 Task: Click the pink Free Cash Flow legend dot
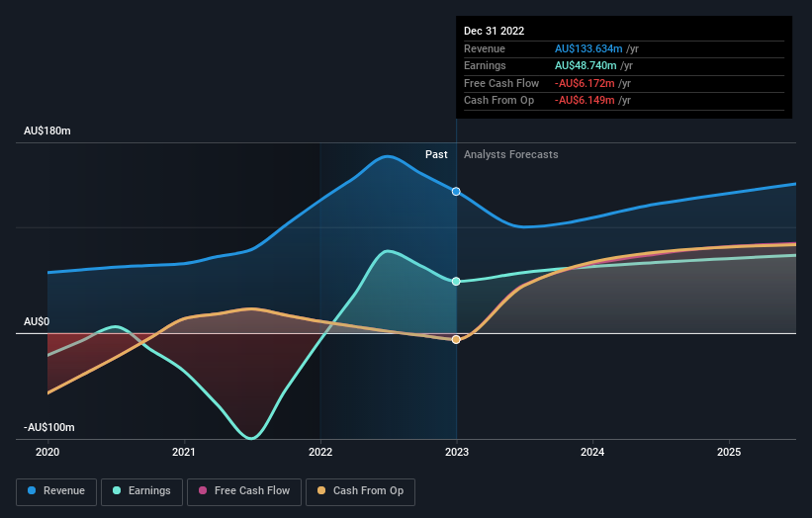point(203,490)
